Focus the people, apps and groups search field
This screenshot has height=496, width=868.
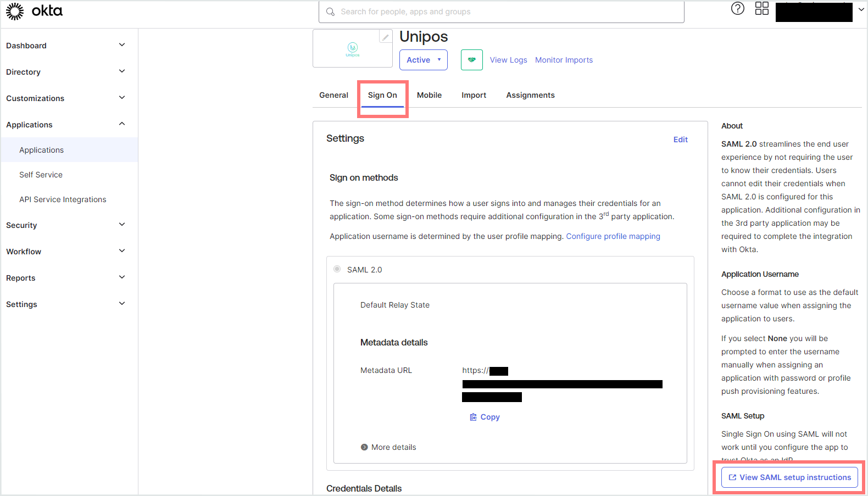point(502,12)
